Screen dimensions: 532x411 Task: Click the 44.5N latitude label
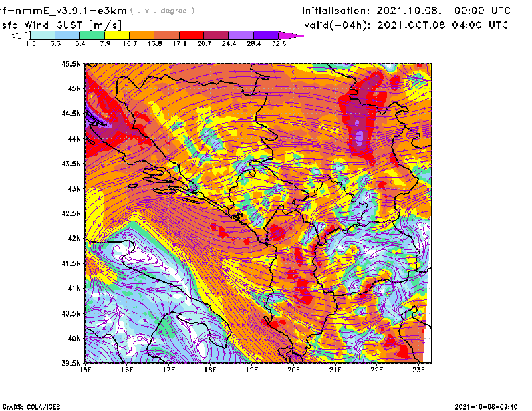click(x=71, y=113)
